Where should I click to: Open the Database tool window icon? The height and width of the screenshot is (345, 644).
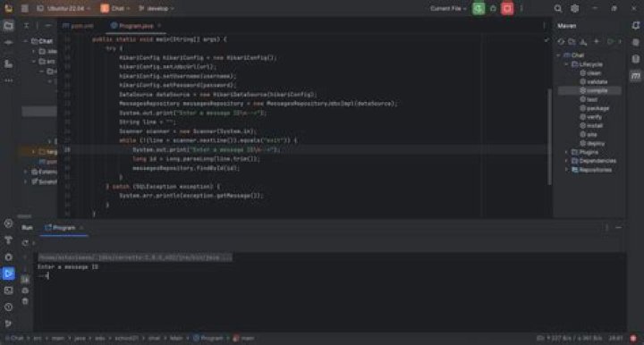635,60
